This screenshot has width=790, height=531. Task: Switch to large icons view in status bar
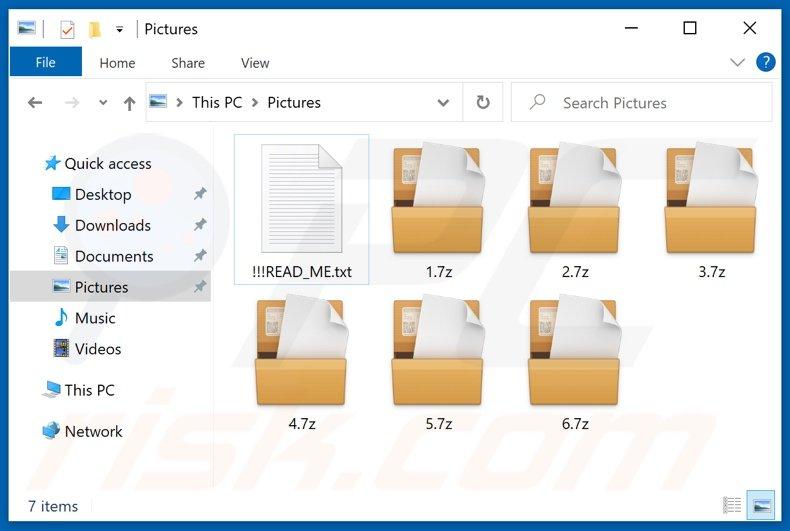[761, 505]
